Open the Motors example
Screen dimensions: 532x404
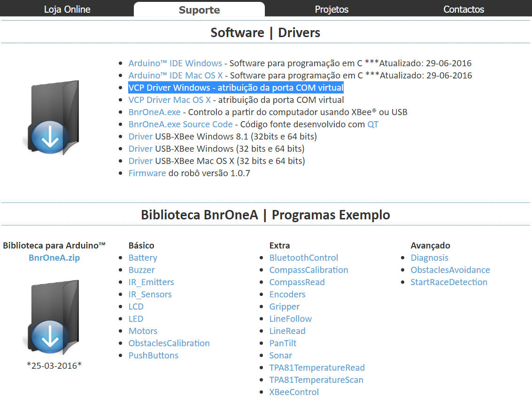(x=143, y=331)
